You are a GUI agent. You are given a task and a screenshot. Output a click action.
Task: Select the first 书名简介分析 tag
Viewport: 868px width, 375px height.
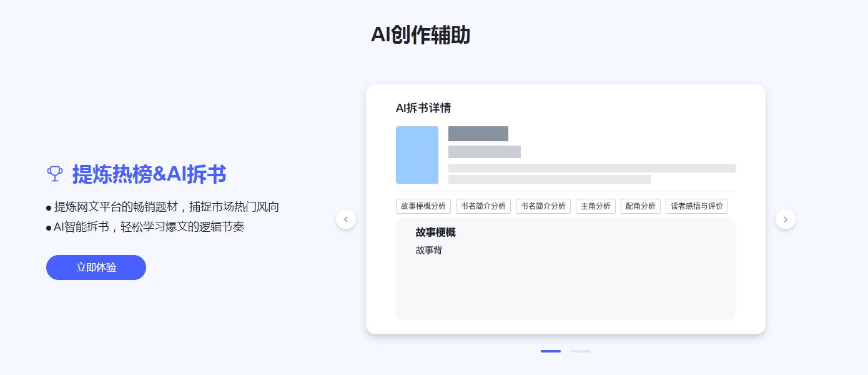(x=483, y=206)
